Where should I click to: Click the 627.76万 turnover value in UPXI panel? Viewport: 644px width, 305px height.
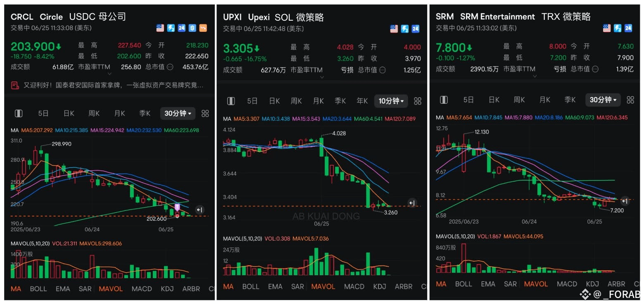pyautogui.click(x=273, y=70)
